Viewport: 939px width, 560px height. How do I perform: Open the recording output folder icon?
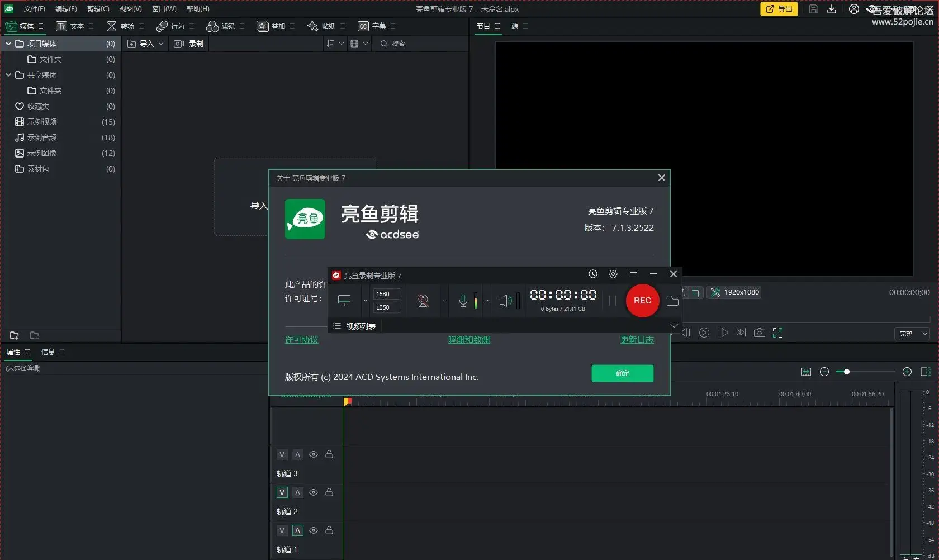(672, 301)
